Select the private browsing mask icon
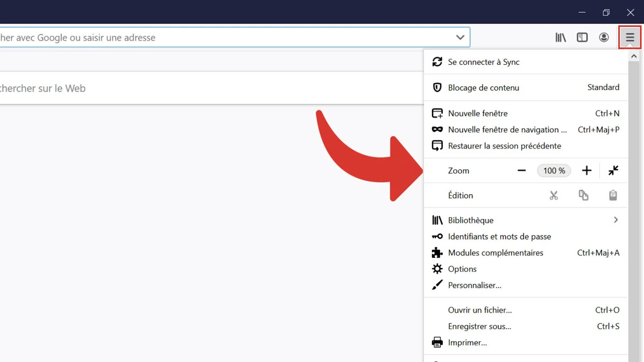Image resolution: width=644 pixels, height=362 pixels. point(436,129)
